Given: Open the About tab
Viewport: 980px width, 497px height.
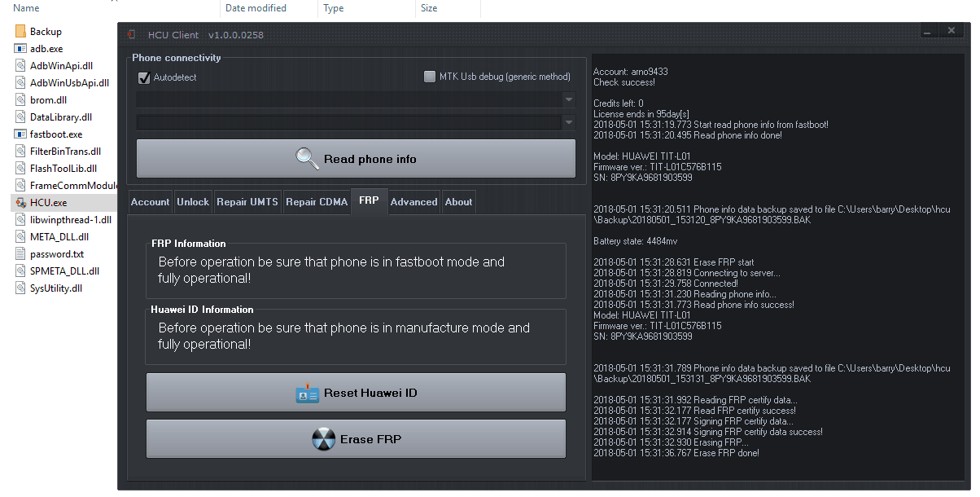Looking at the screenshot, I should [x=458, y=202].
